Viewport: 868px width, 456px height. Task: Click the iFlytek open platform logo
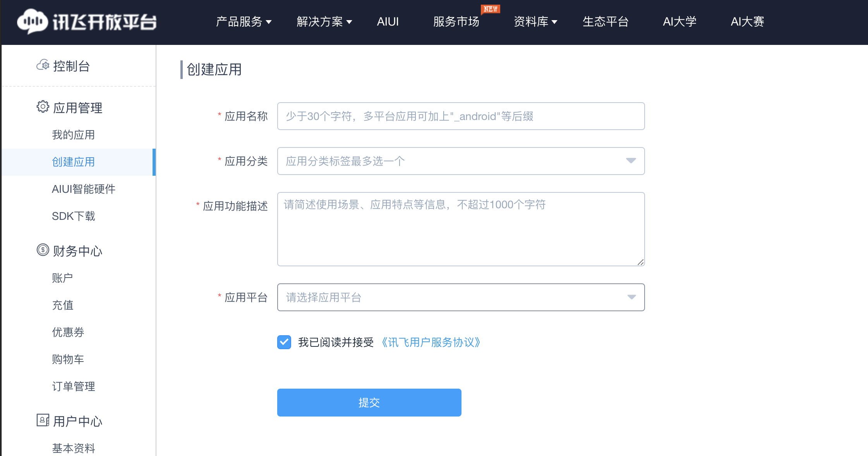pyautogui.click(x=87, y=22)
